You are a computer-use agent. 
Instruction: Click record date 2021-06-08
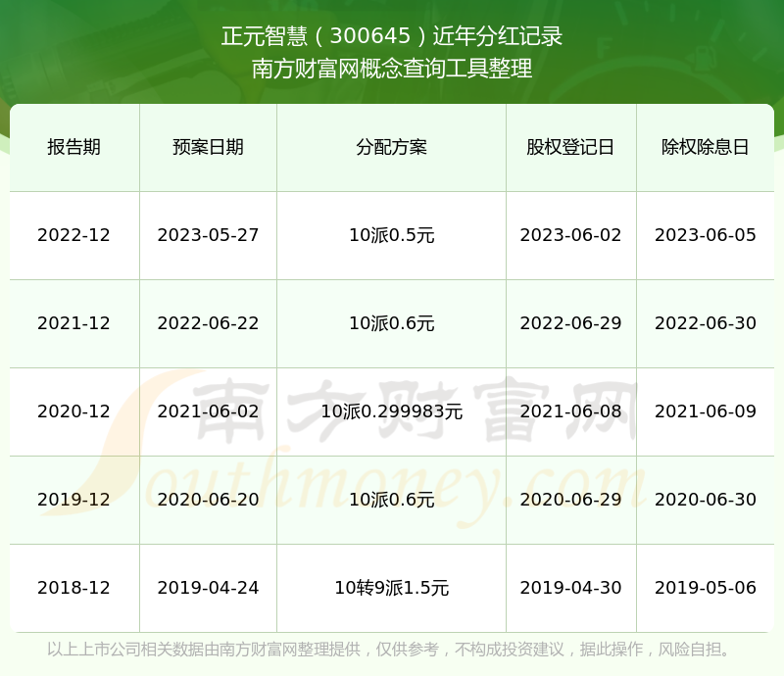pyautogui.click(x=570, y=411)
